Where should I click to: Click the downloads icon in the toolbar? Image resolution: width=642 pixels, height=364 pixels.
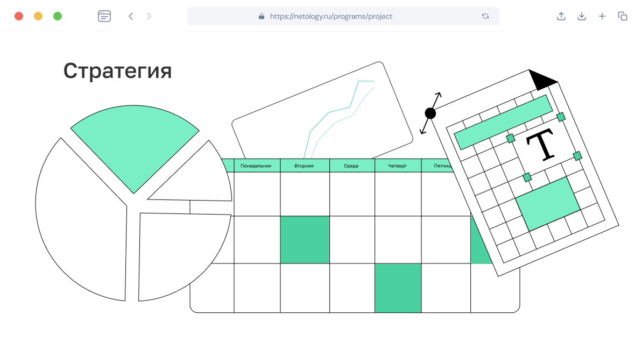pos(582,16)
